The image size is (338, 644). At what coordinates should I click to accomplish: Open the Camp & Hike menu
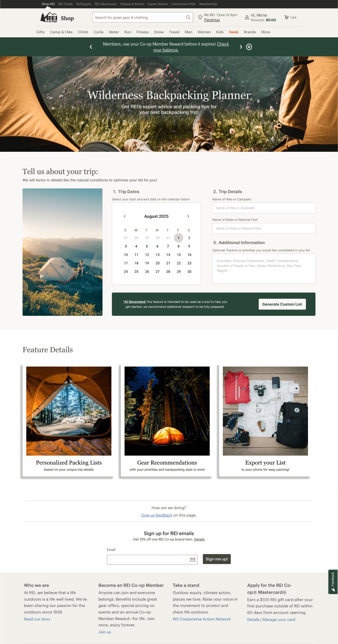click(61, 32)
